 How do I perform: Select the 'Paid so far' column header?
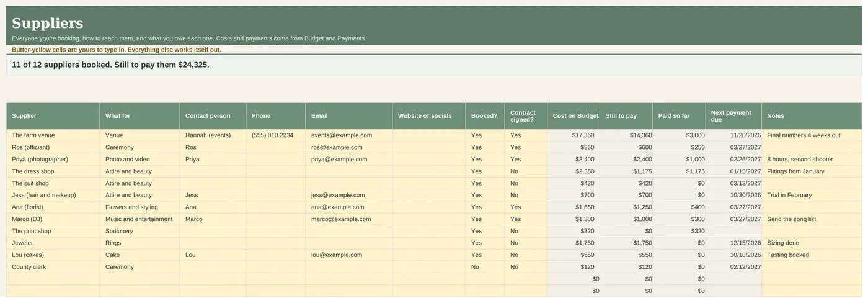pyautogui.click(x=680, y=116)
